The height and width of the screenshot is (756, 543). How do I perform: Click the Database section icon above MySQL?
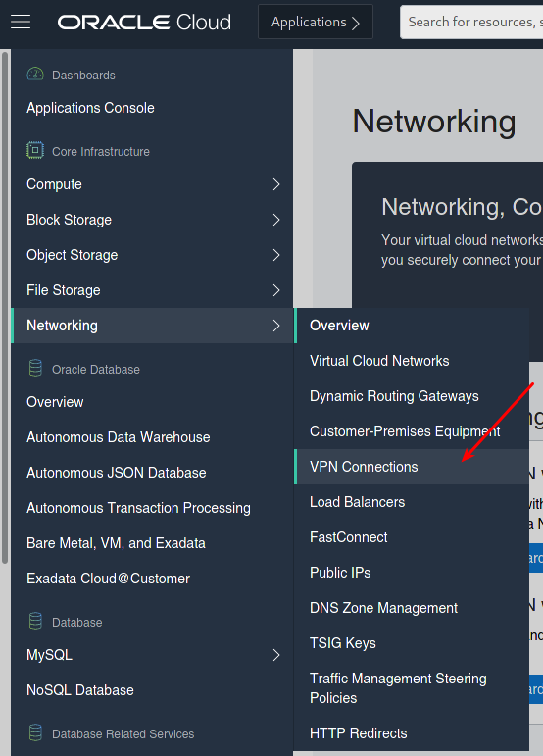[x=35, y=622]
